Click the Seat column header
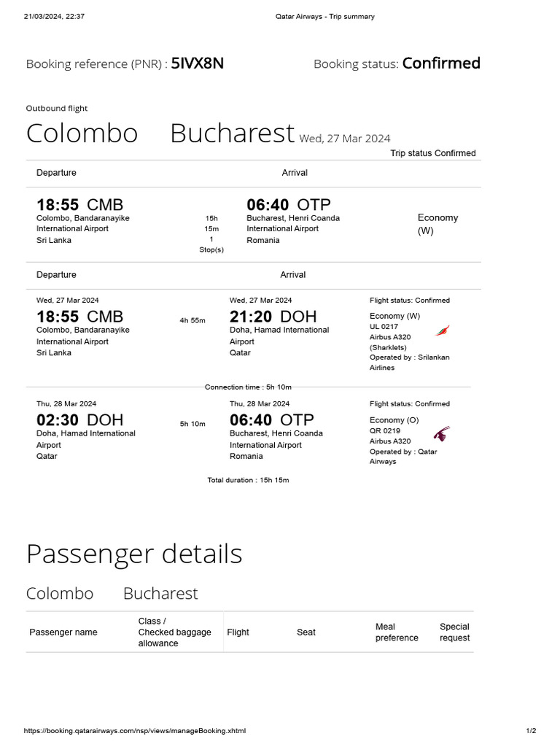The width and height of the screenshot is (560, 747). [x=306, y=632]
